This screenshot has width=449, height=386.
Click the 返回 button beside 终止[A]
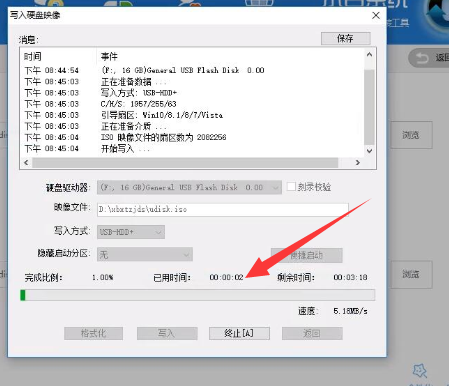(312, 333)
